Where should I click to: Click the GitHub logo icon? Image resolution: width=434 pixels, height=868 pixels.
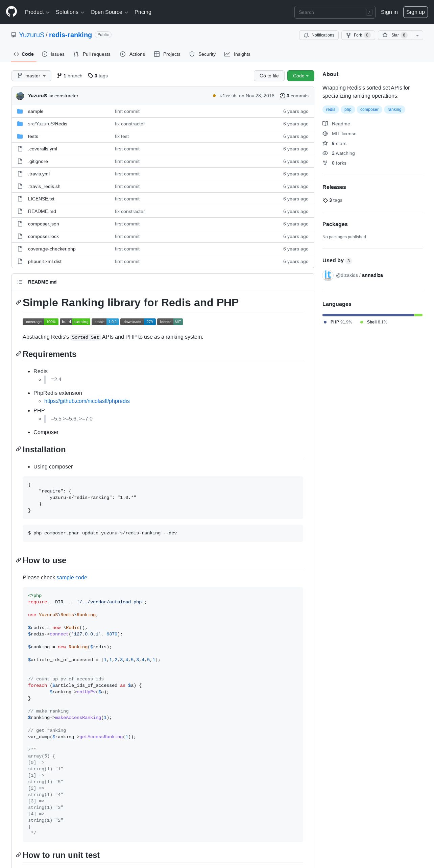click(11, 12)
